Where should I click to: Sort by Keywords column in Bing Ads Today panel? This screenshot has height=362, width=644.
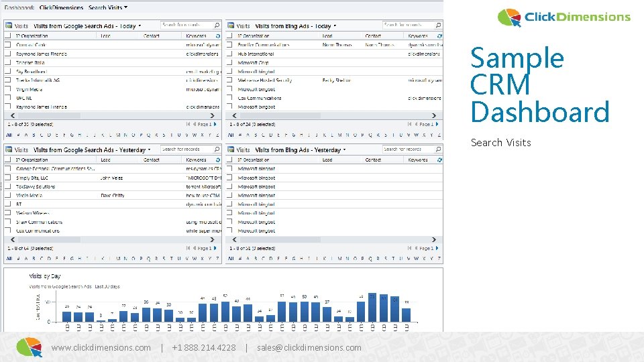[418, 36]
